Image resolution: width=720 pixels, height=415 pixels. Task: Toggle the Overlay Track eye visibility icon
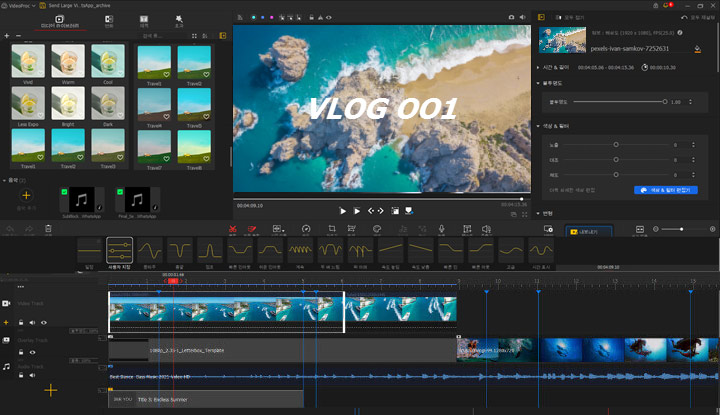point(31,352)
